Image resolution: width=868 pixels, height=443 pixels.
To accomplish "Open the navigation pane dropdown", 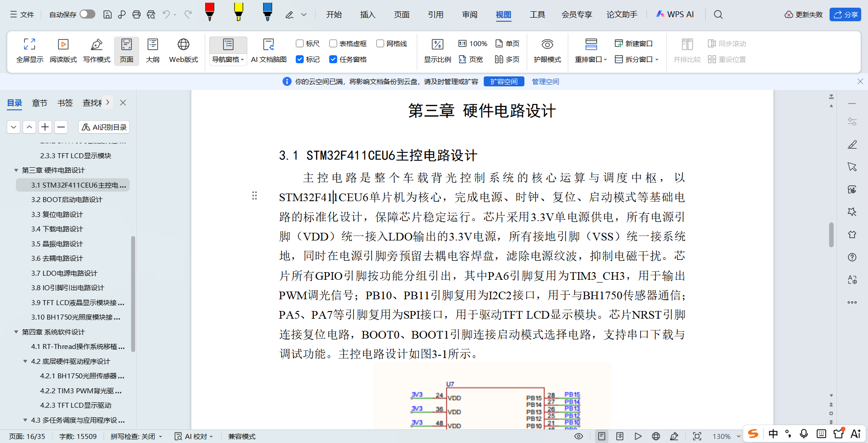I will pyautogui.click(x=228, y=59).
